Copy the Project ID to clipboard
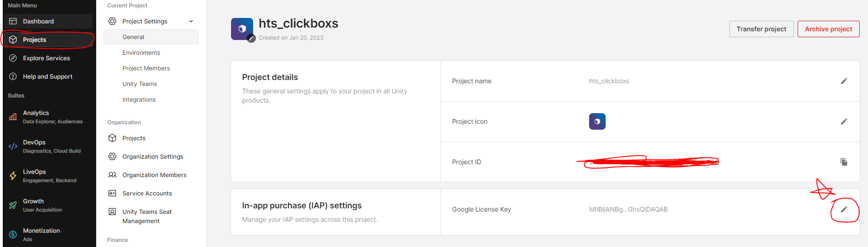Image resolution: width=868 pixels, height=247 pixels. point(844,162)
